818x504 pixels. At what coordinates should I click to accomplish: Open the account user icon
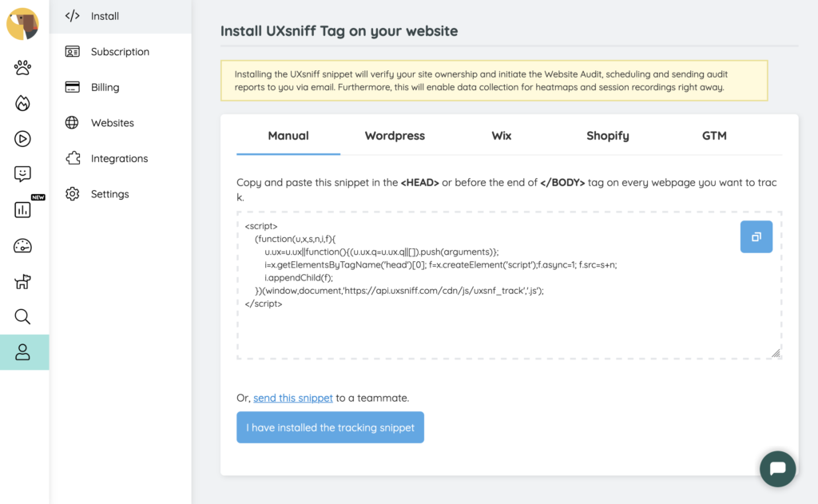22,352
